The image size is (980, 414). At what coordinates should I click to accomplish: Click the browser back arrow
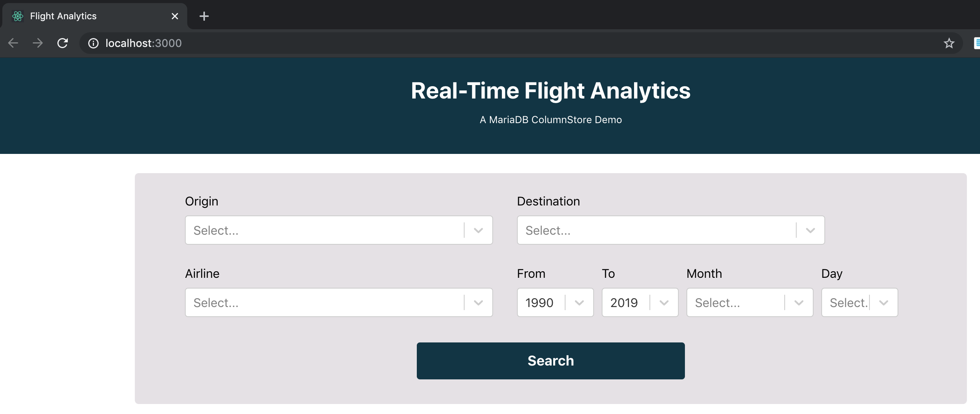coord(13,43)
